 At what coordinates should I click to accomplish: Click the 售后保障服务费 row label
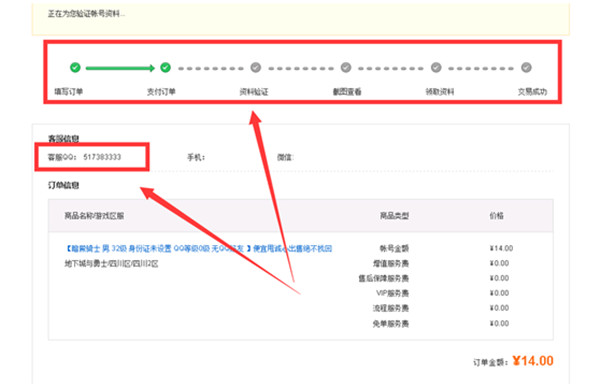click(383, 278)
